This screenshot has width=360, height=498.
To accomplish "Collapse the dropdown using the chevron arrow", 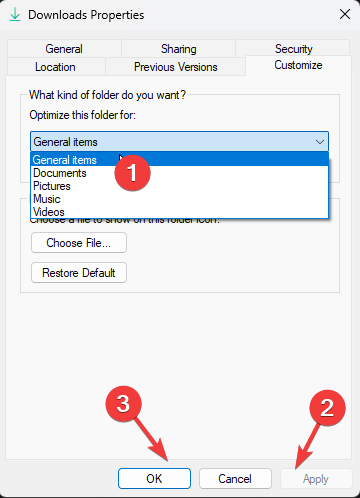I will (320, 142).
